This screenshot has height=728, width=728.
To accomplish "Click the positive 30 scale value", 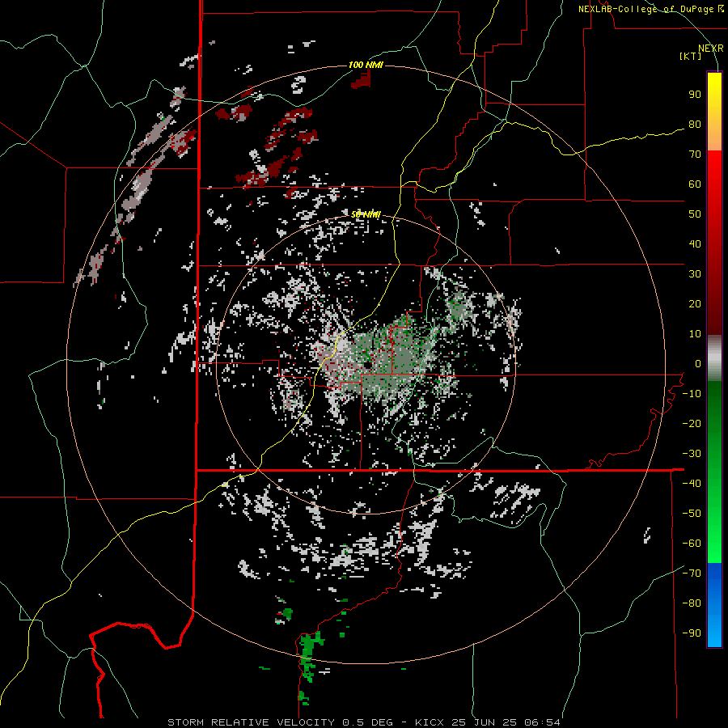I will (695, 274).
